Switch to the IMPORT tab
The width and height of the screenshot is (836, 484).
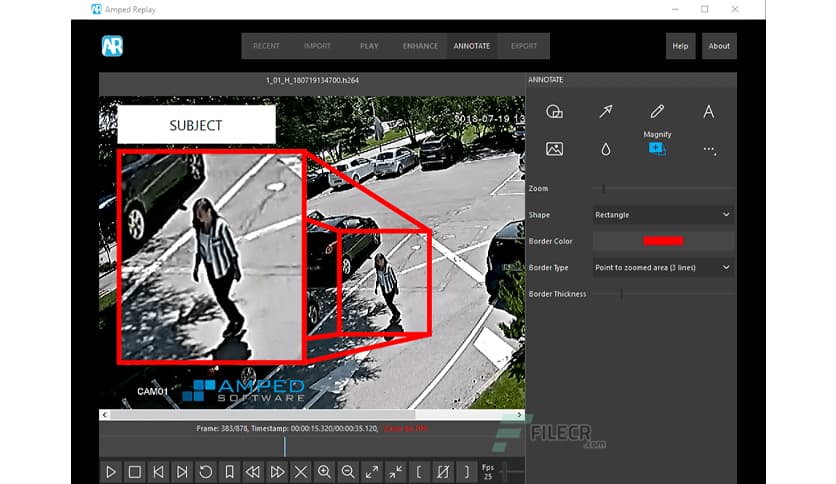pos(317,46)
